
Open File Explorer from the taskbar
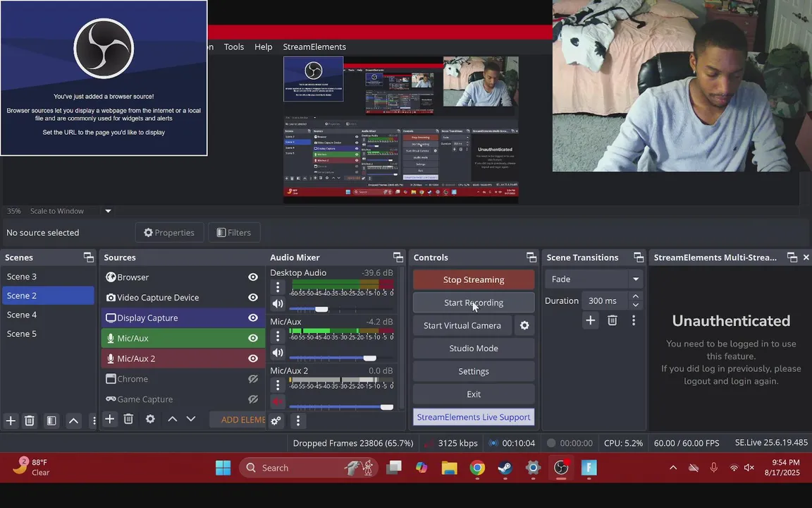pyautogui.click(x=449, y=468)
